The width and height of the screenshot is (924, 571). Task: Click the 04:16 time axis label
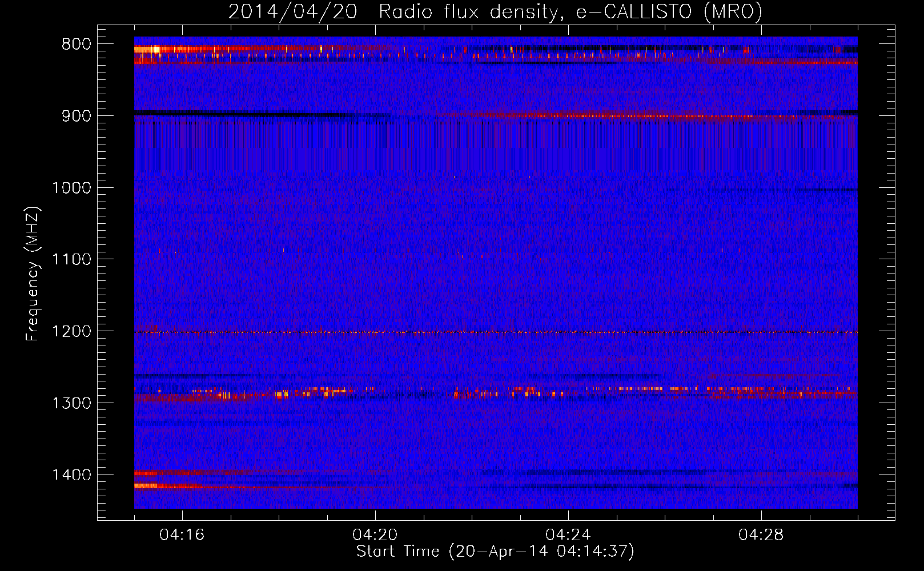(182, 535)
